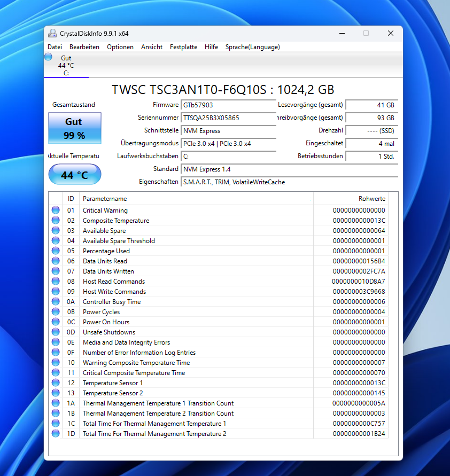Image resolution: width=450 pixels, height=476 pixels.
Task: Click the Drehzahl value ---- (SSD)
Action: [371, 131]
